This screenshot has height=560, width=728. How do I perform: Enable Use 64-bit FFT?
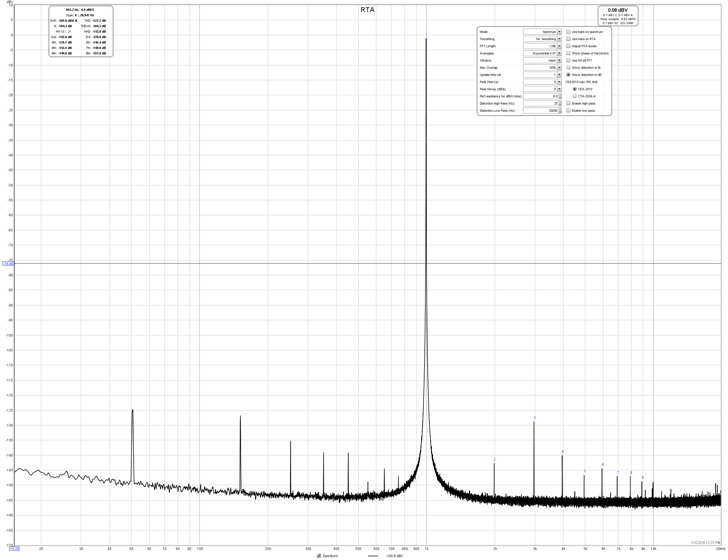pos(568,60)
